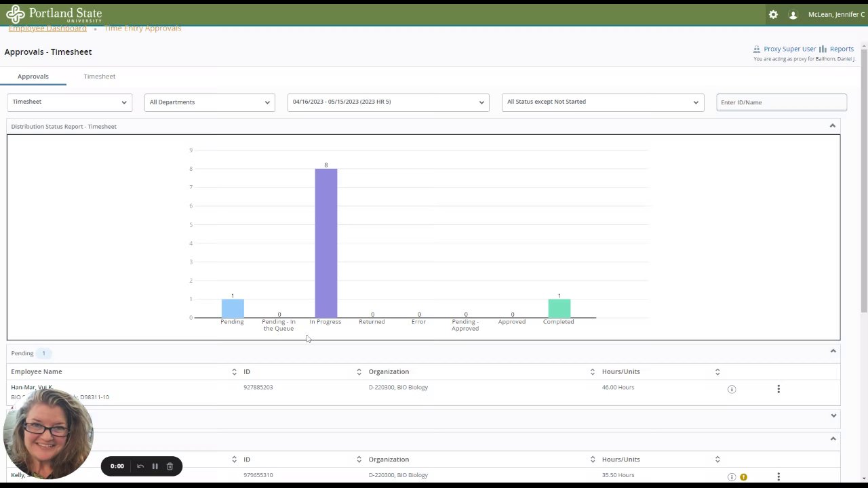Open the user profile icon

click(793, 14)
